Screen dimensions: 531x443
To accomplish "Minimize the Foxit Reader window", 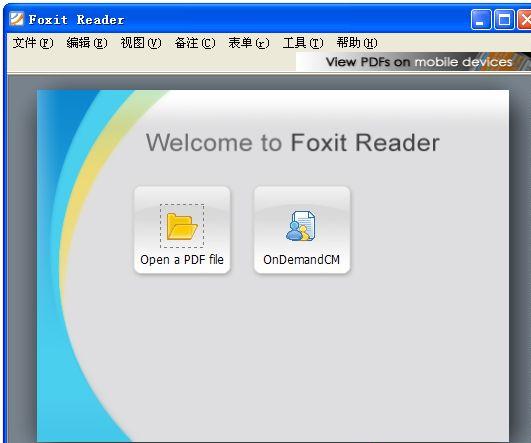I will [481, 19].
